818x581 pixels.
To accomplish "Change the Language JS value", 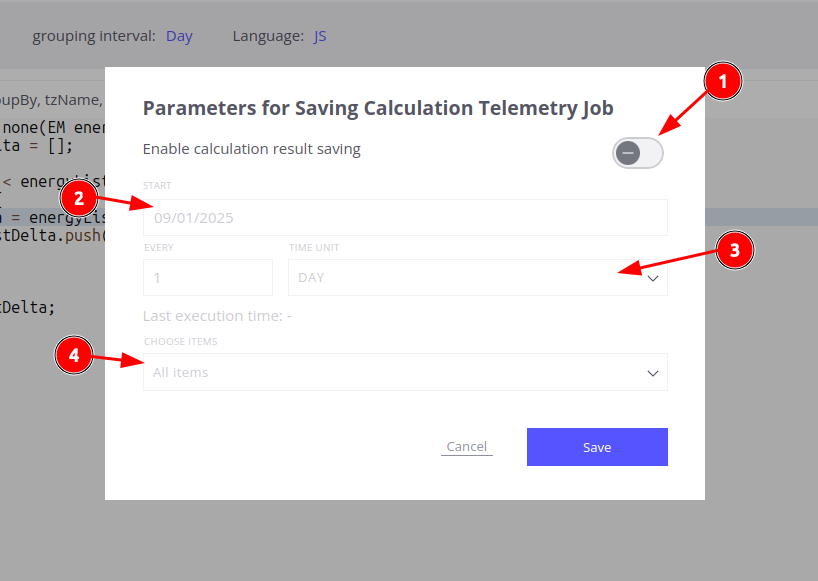I will click(320, 36).
